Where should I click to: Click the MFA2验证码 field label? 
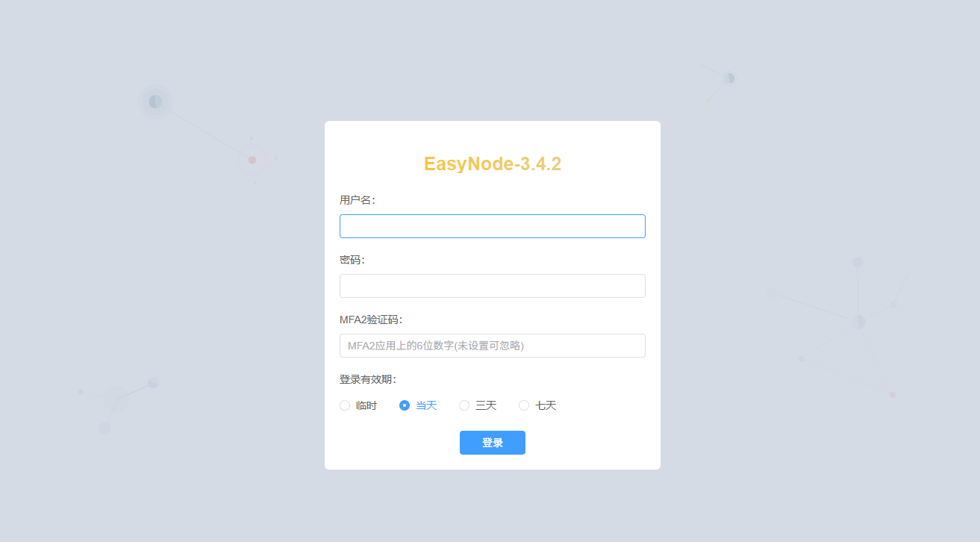(372, 320)
